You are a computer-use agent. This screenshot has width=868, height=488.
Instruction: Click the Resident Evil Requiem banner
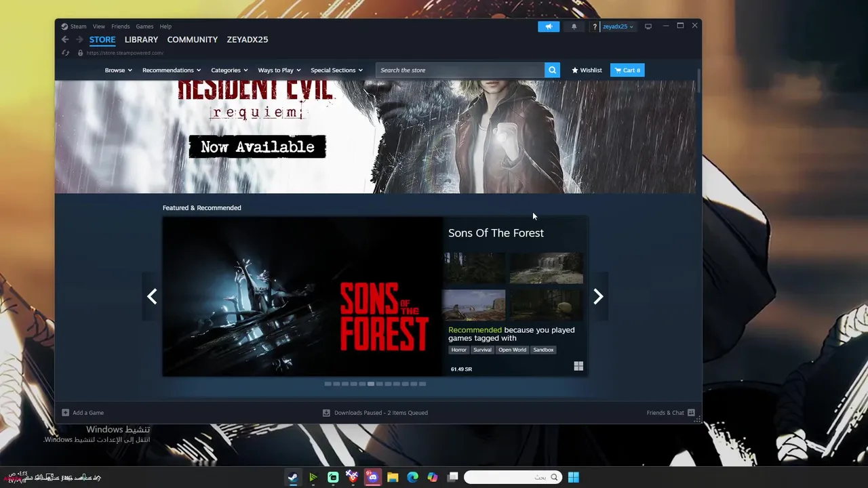click(375, 136)
